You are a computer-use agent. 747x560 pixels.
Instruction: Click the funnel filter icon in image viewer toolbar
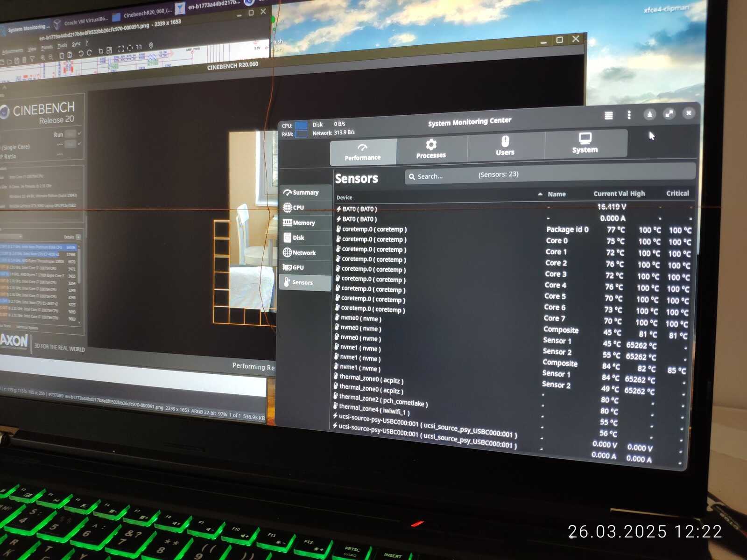tap(32, 59)
